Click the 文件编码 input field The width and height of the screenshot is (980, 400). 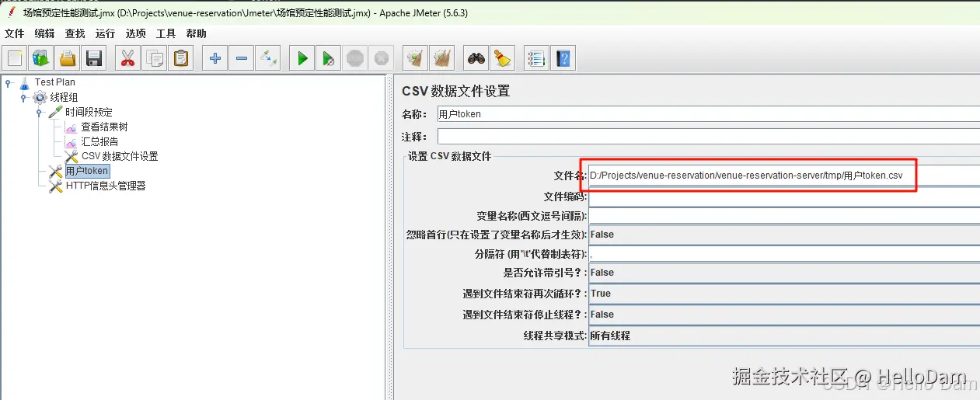784,197
